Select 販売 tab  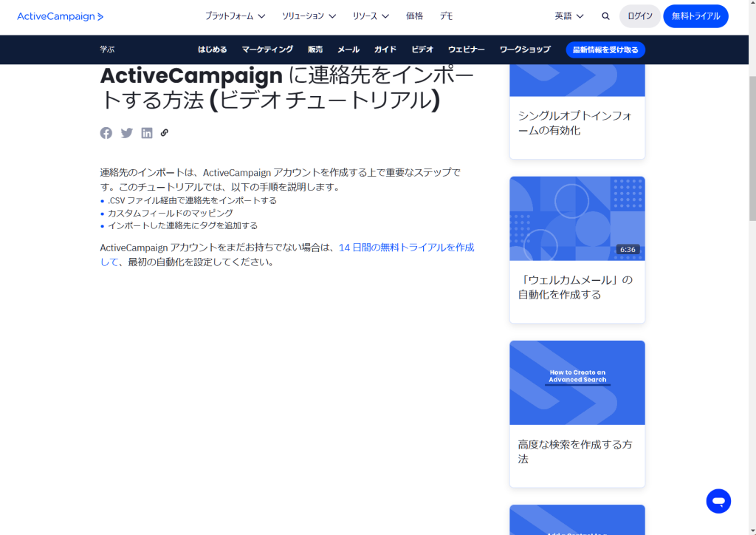[315, 50]
